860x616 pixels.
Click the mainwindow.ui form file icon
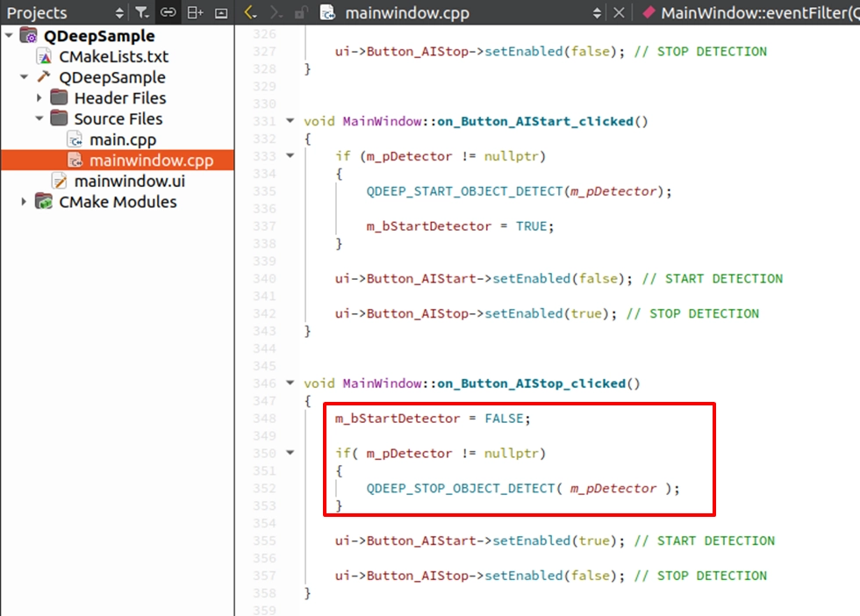60,181
